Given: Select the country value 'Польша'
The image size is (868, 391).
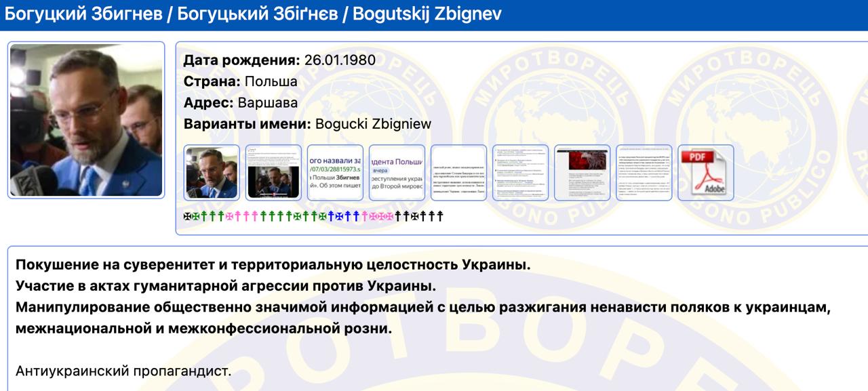Looking at the screenshot, I should click(271, 81).
